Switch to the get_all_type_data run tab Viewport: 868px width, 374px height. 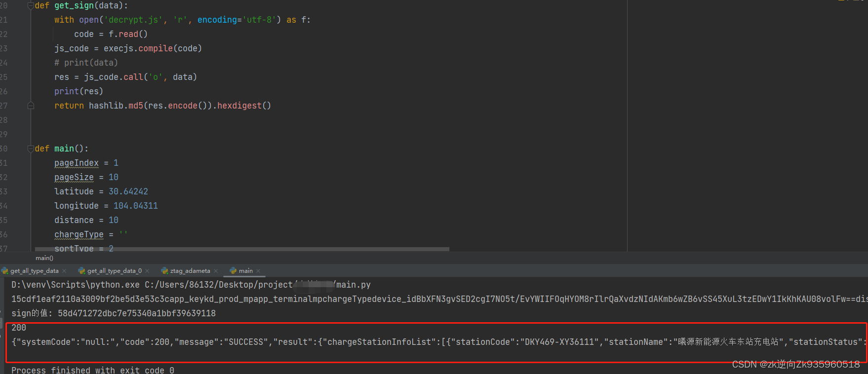click(x=34, y=271)
